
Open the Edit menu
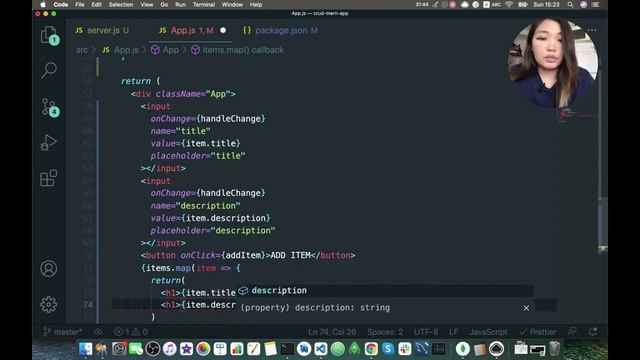coord(96,4)
